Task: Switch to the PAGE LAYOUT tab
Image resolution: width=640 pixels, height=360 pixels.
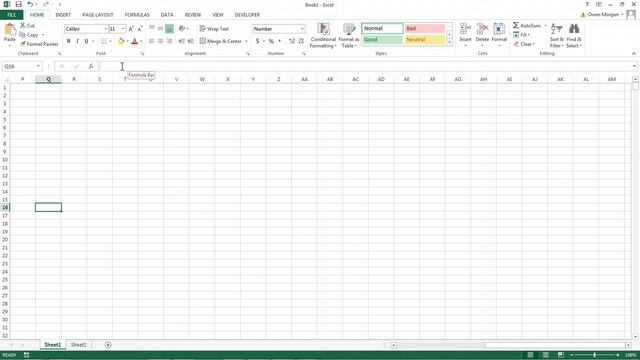Action: pos(98,15)
